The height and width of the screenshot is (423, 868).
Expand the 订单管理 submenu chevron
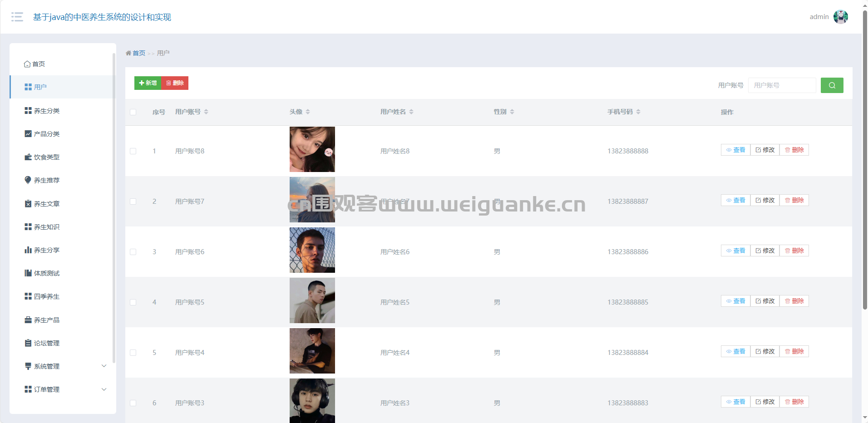tap(104, 389)
